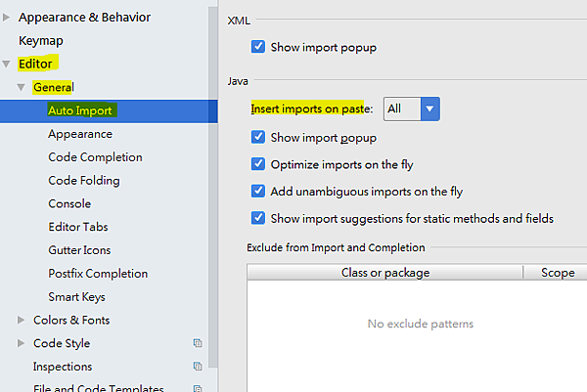Go to Editor Tabs settings
The image size is (587, 392).
77,227
